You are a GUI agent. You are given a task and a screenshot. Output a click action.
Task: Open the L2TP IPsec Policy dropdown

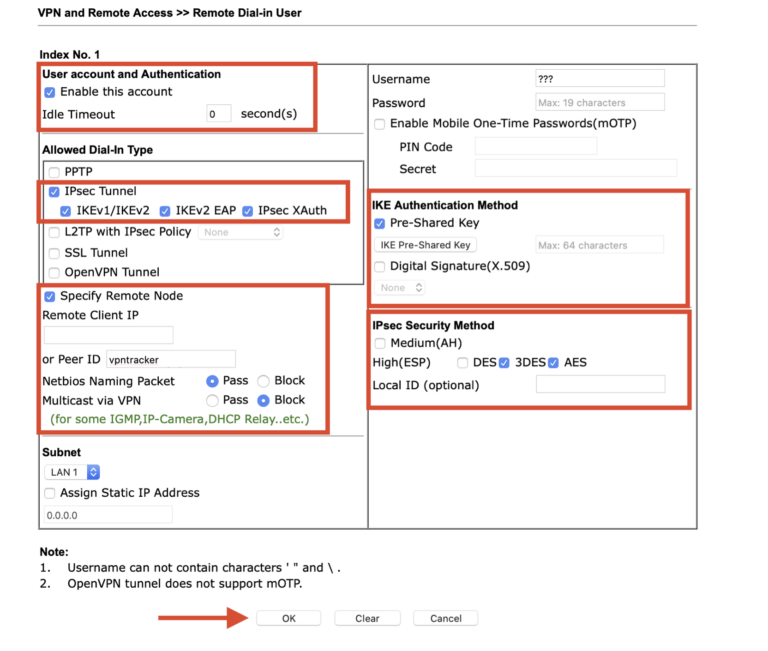coord(240,232)
